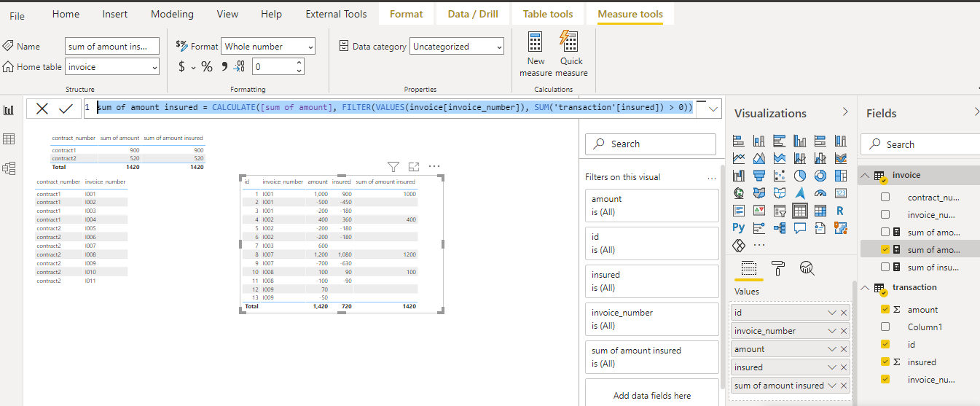The image size is (980, 406).
Task: Choose the gauge visualization
Action: (x=820, y=193)
